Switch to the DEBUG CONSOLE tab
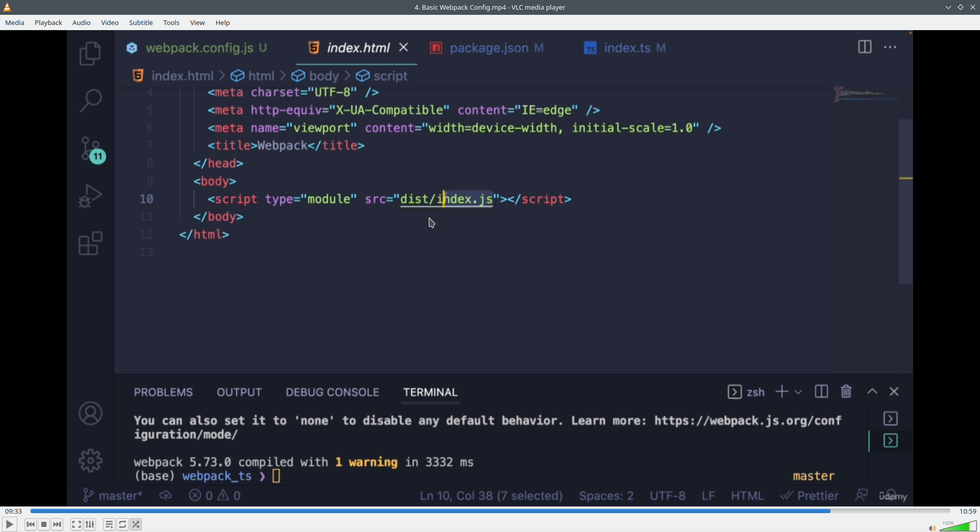The height and width of the screenshot is (532, 980). click(x=332, y=392)
